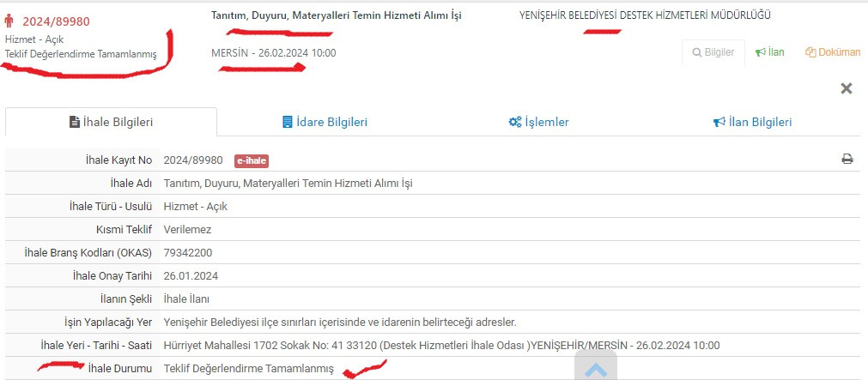Click the İşin Yapılacağı Yer label
This screenshot has height=380, width=868.
coord(108,323)
